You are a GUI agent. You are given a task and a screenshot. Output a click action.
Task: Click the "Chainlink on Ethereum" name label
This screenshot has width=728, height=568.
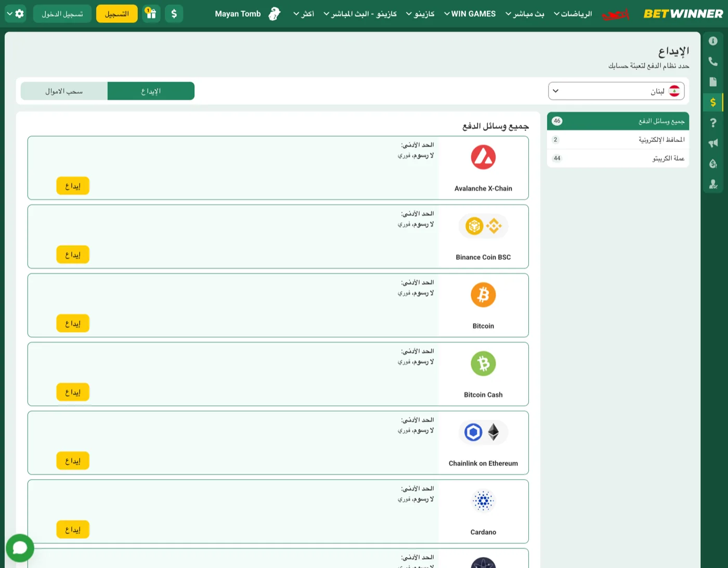483,464
